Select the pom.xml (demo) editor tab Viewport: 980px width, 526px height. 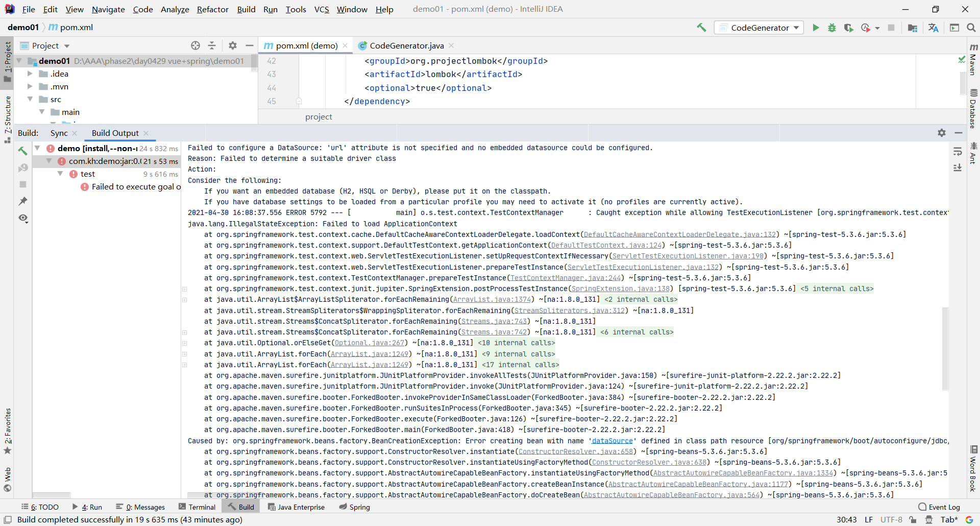coord(306,45)
